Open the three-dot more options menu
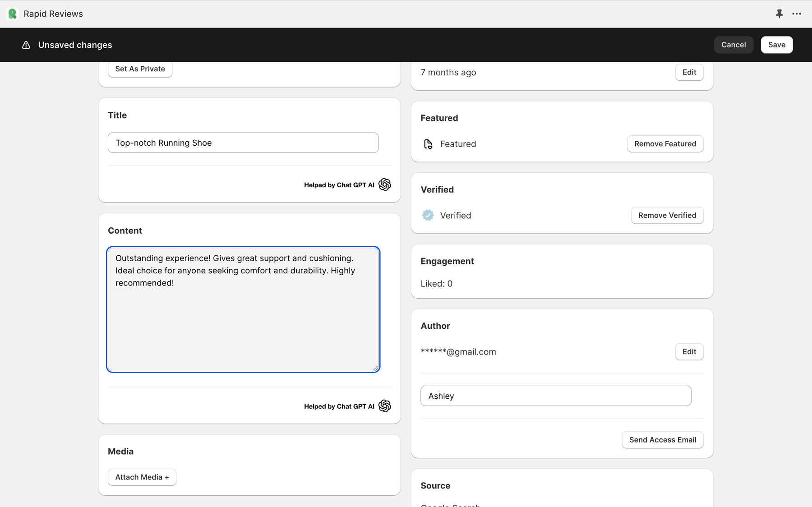The width and height of the screenshot is (812, 507). (x=797, y=14)
